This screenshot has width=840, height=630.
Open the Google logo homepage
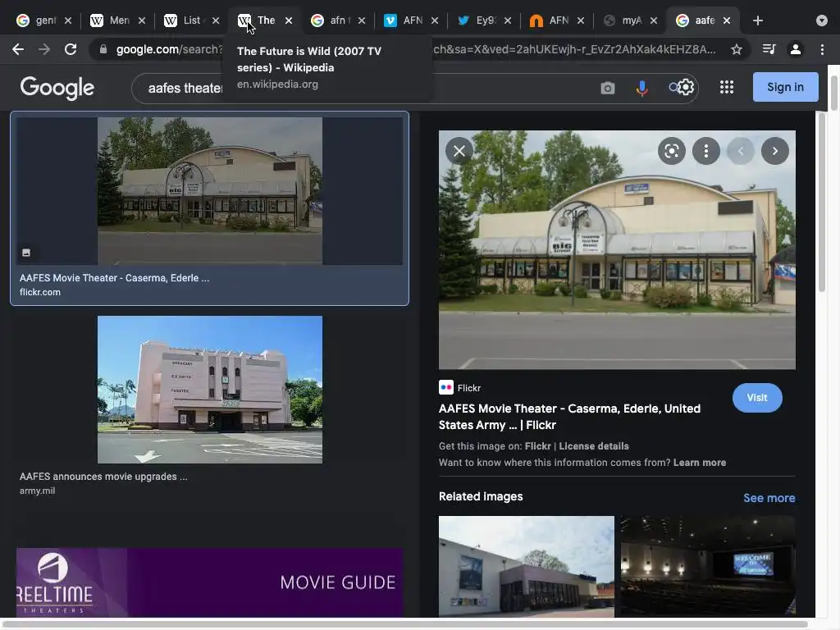pyautogui.click(x=57, y=88)
